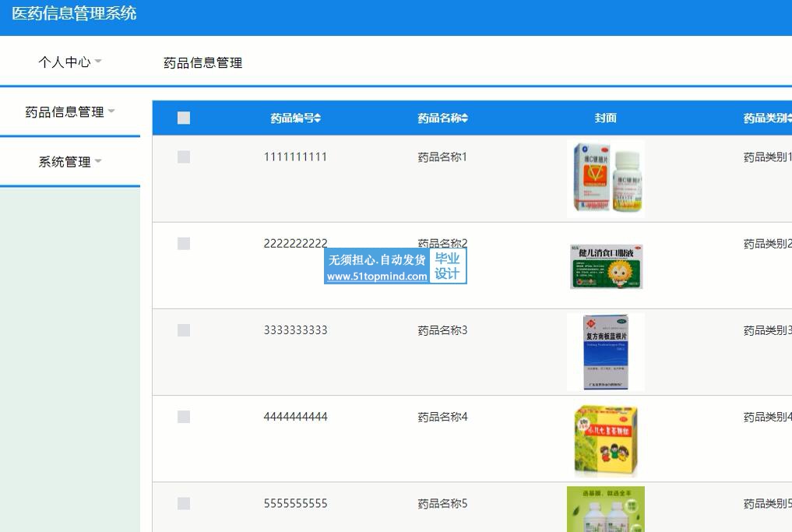Expand the 药品信息管理 sidebar menu
Image resolution: width=792 pixels, height=532 pixels.
(70, 112)
